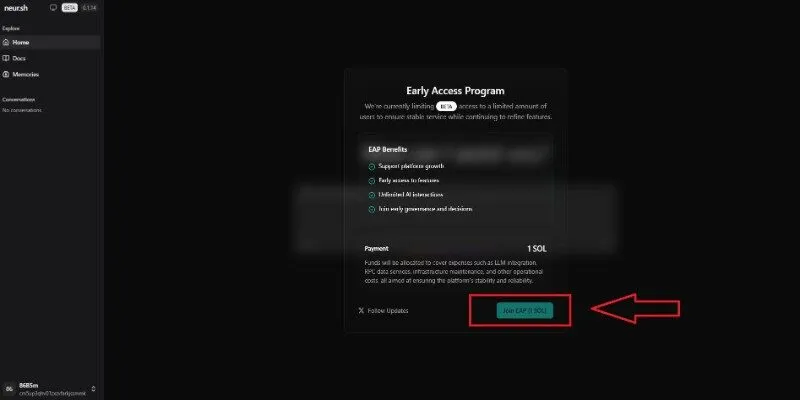Image resolution: width=800 pixels, height=400 pixels.
Task: Select the Home menu entry
Action: coord(51,42)
